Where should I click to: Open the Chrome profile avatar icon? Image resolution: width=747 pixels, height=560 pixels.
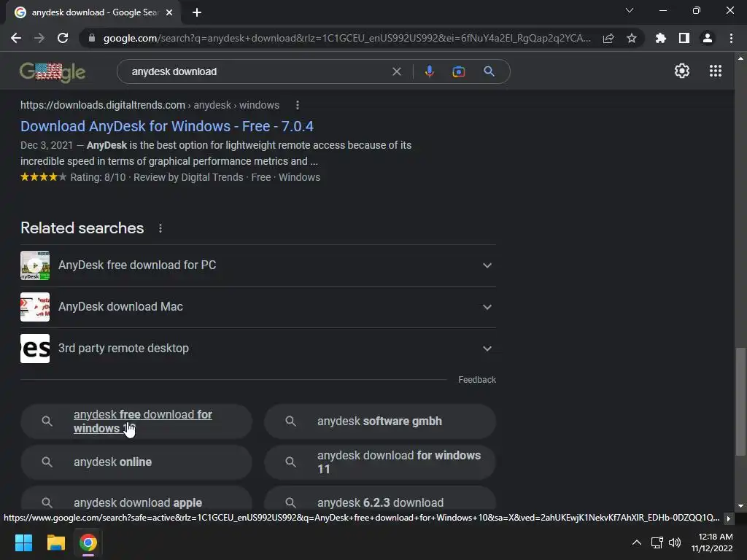pos(708,38)
